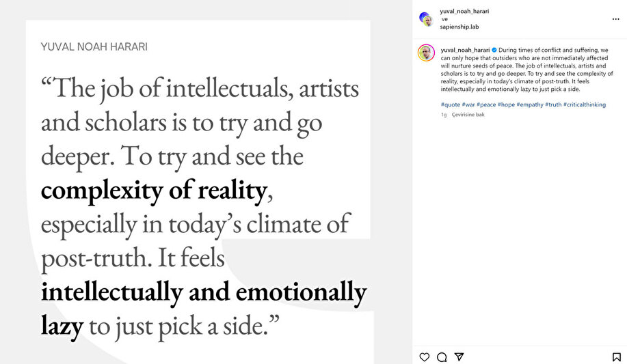Share the post via paper plane icon
This screenshot has width=627, height=364.
[459, 357]
